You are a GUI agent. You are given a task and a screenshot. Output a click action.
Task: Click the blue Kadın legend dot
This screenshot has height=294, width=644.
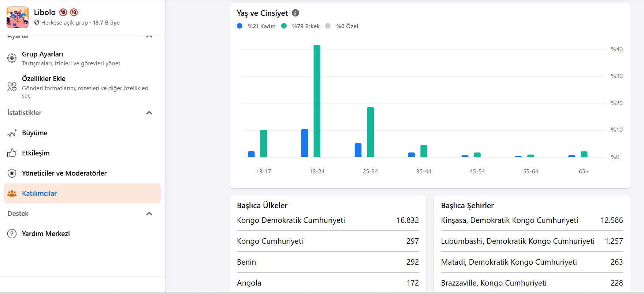pos(240,26)
